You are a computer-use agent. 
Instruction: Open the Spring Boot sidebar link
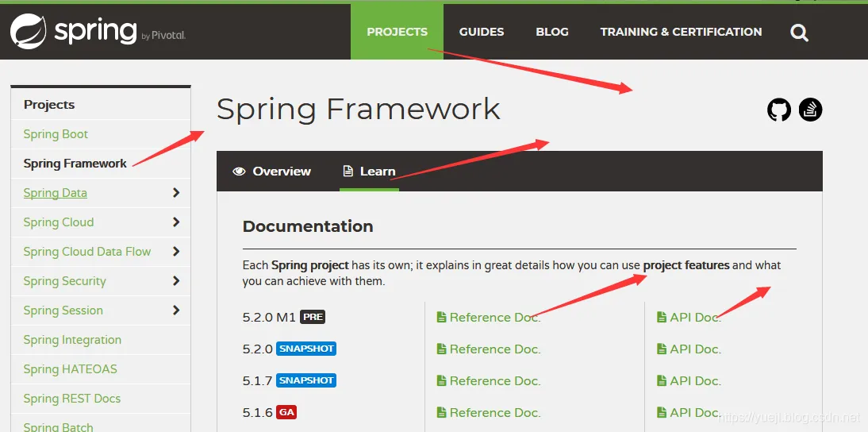point(56,134)
